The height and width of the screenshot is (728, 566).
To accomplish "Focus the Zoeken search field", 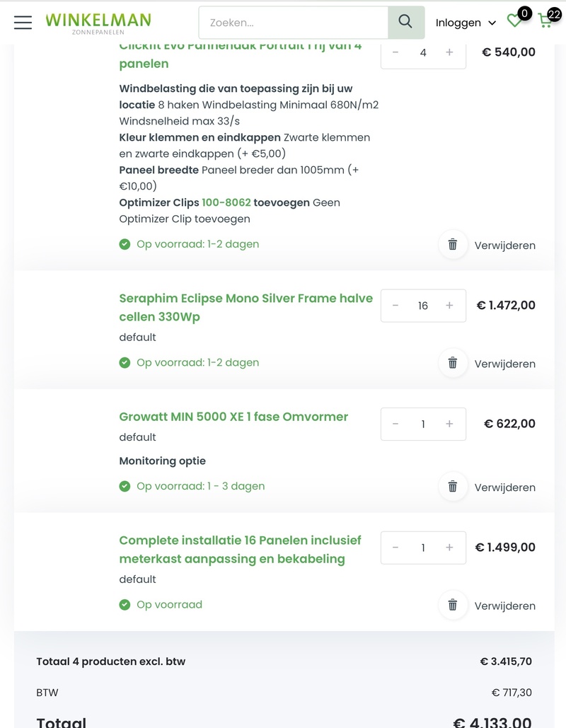I will click(293, 23).
